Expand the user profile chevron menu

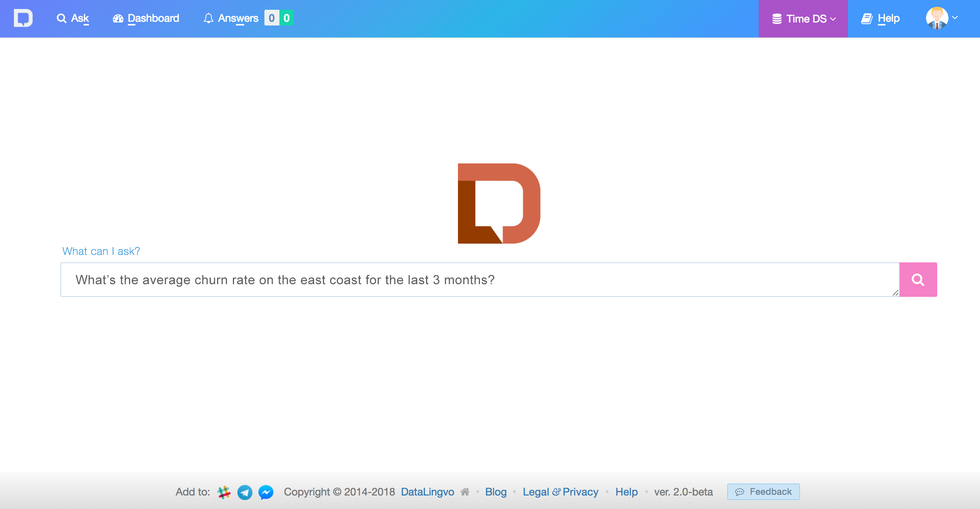(x=955, y=18)
